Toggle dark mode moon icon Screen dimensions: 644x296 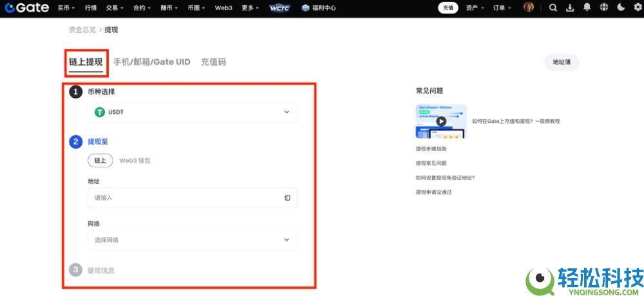click(x=621, y=8)
